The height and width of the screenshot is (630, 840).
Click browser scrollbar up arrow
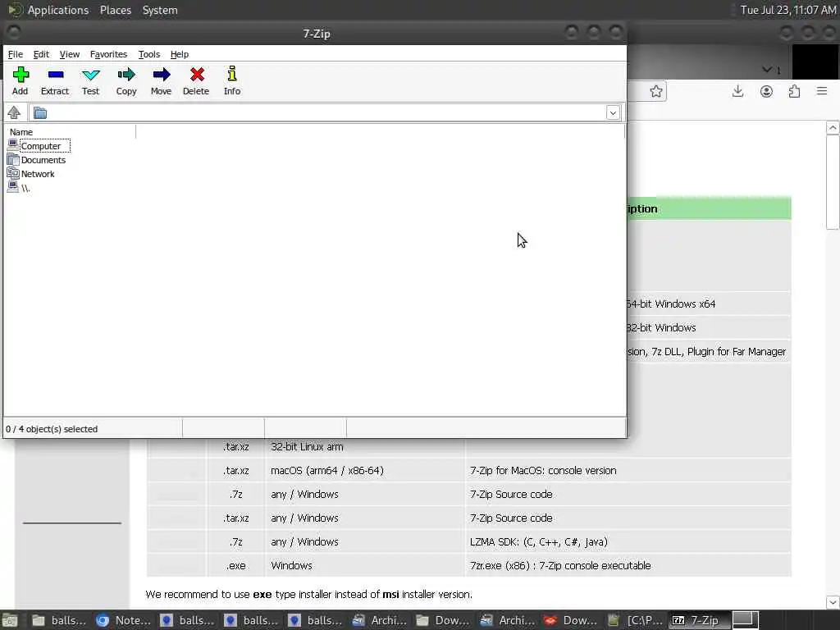click(833, 127)
